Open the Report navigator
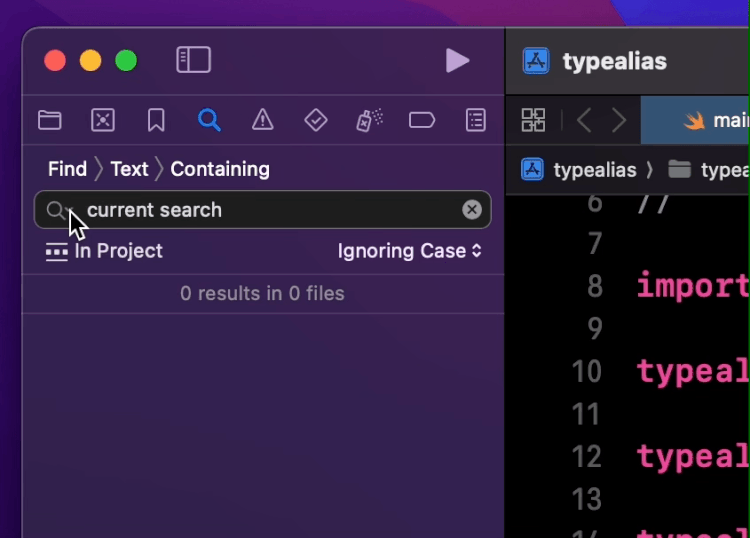 [x=476, y=121]
